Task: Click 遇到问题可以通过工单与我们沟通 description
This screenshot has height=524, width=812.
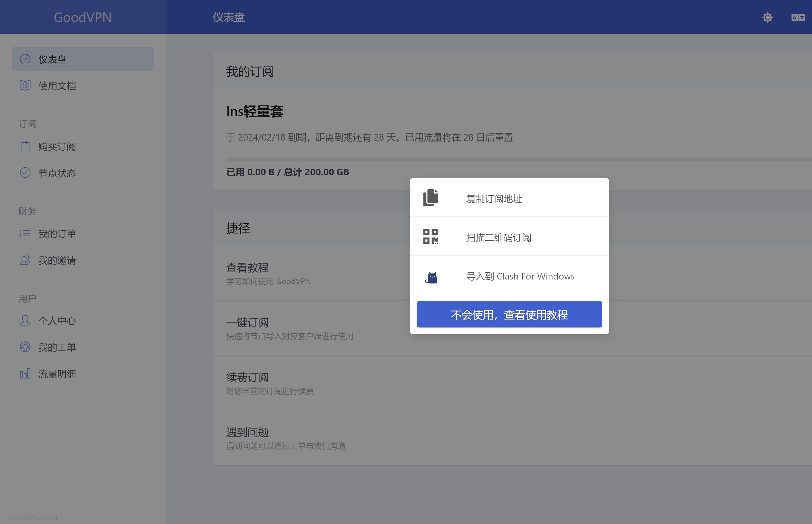Action: [286, 446]
